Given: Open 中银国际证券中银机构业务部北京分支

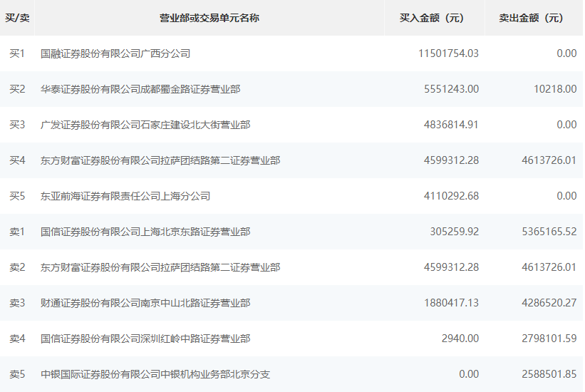Looking at the screenshot, I should pos(155,374).
